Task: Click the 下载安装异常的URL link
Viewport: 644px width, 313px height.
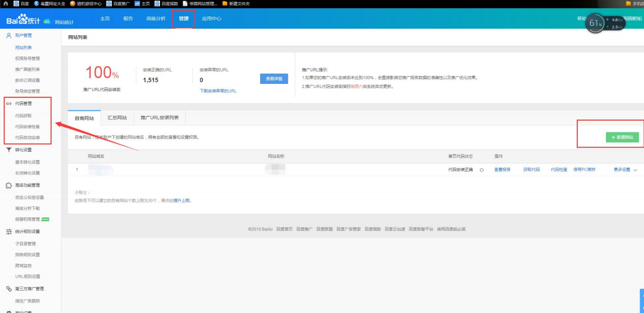Action: tap(218, 91)
